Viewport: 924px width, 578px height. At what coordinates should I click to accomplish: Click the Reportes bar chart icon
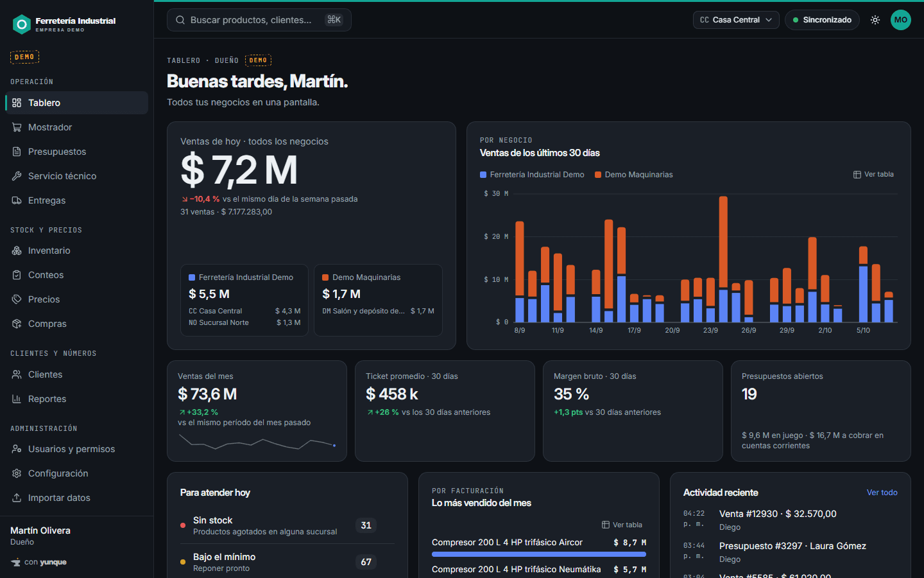pos(17,399)
